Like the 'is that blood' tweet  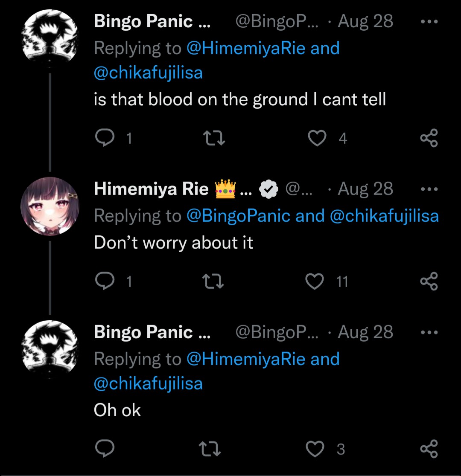coord(317,138)
